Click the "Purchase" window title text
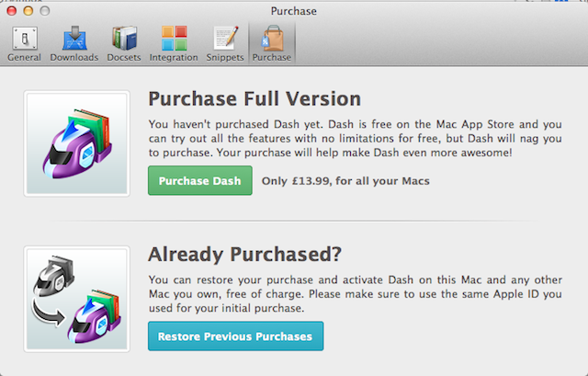588x376 pixels. click(x=294, y=11)
